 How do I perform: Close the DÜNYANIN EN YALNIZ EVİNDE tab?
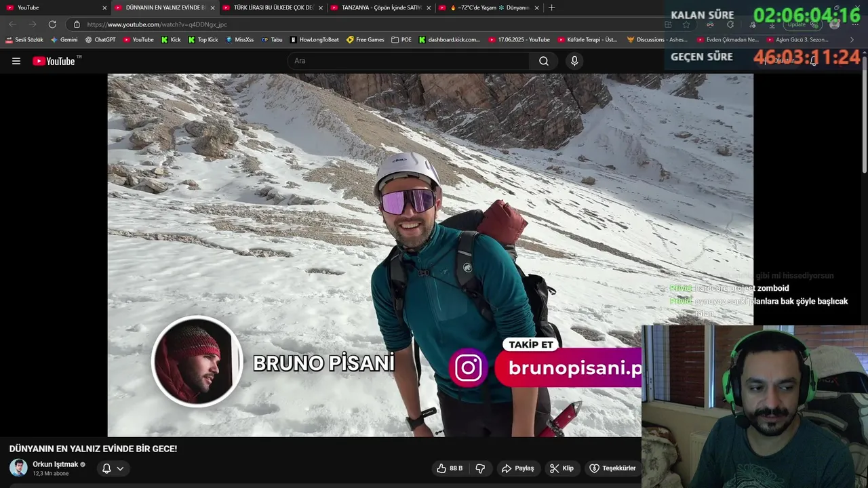point(212,8)
